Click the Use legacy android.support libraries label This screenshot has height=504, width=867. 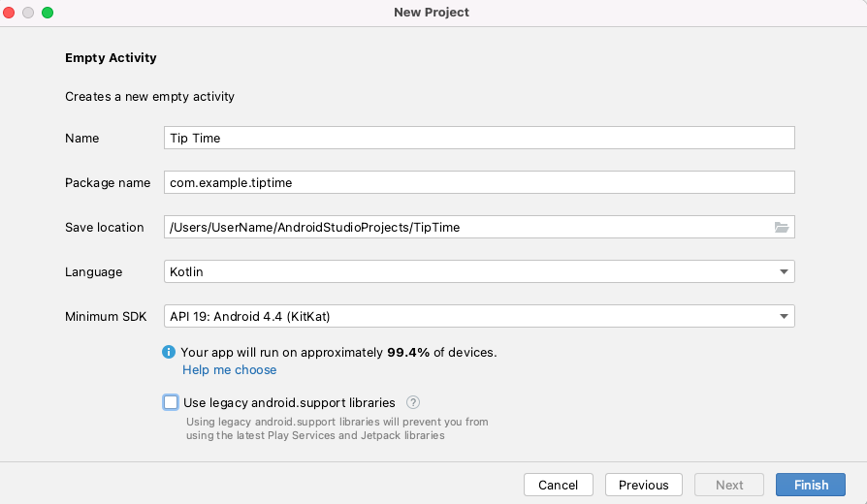[x=289, y=402]
